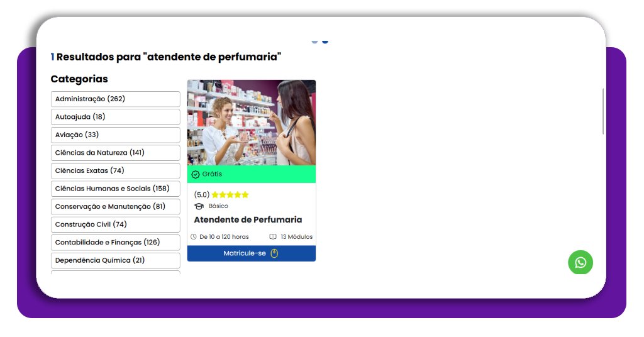
Task: Filter by Ciências Humanas e Sociais (158)
Action: pyautogui.click(x=116, y=189)
